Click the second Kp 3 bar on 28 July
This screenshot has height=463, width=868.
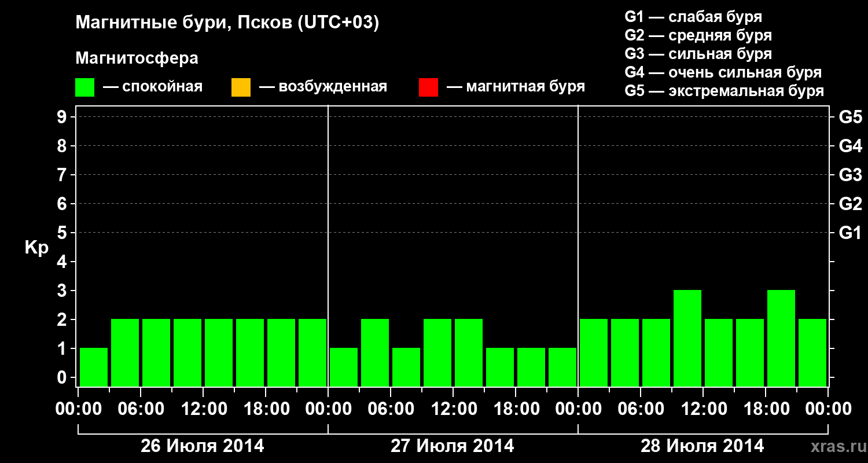pyautogui.click(x=781, y=338)
